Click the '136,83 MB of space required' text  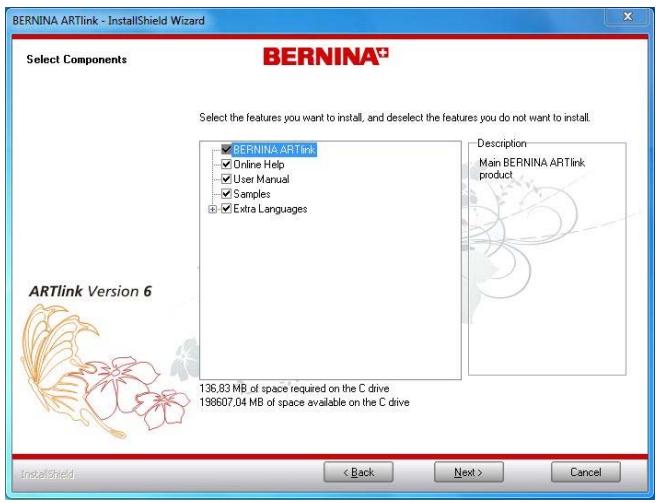click(x=295, y=388)
